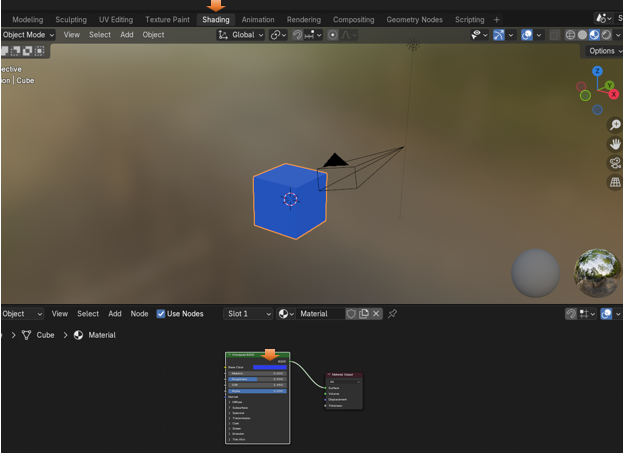Viewport: 623px width, 454px height.
Task: Unlink material with the X icon
Action: click(376, 314)
